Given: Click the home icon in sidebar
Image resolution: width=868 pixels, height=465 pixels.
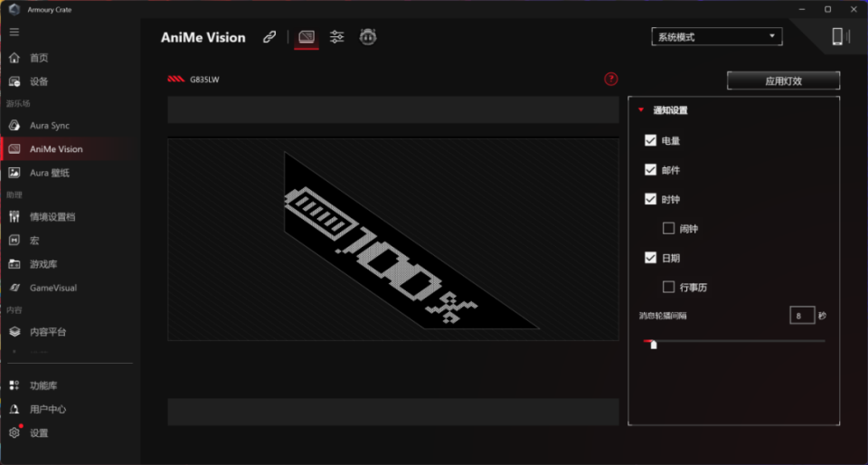Looking at the screenshot, I should pos(14,58).
